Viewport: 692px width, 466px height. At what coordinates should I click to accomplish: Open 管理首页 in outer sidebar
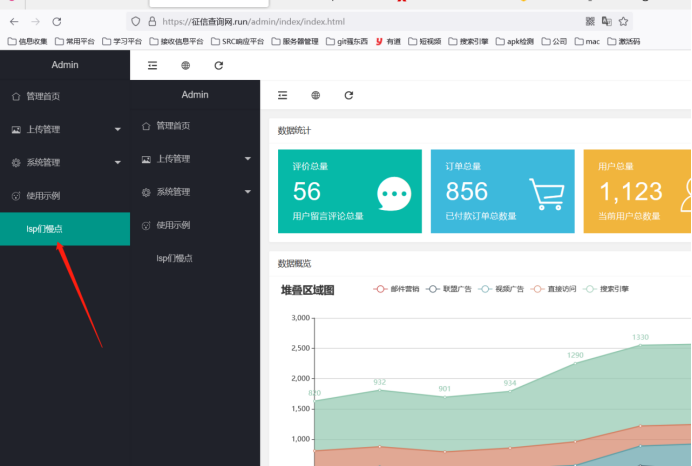coord(65,96)
